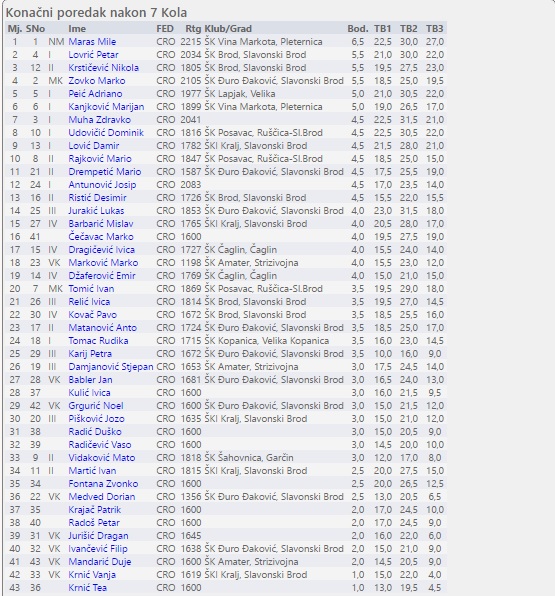Click Kanjković Marijan link

(x=106, y=107)
